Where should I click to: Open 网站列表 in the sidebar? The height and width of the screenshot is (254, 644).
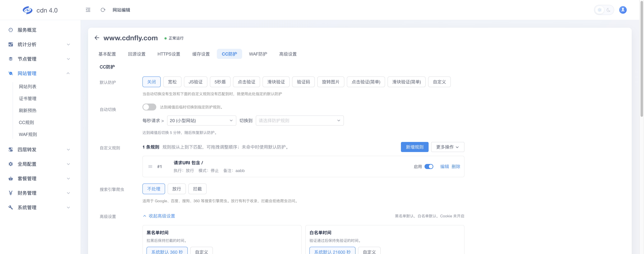pyautogui.click(x=28, y=87)
